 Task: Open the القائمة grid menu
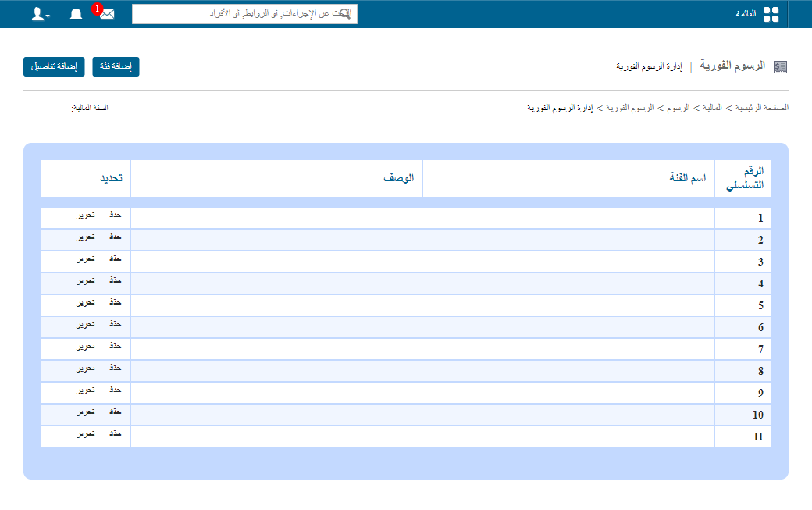(757, 14)
